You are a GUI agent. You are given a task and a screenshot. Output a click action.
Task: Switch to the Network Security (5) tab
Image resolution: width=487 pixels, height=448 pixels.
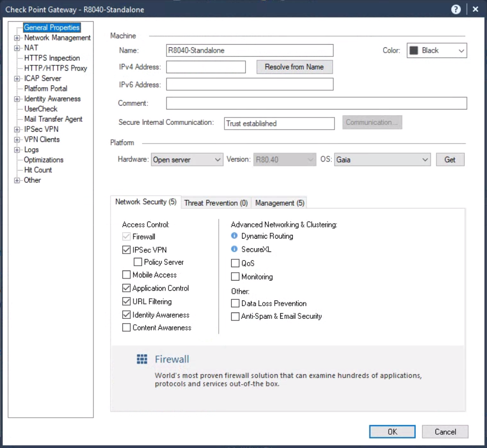tap(146, 202)
